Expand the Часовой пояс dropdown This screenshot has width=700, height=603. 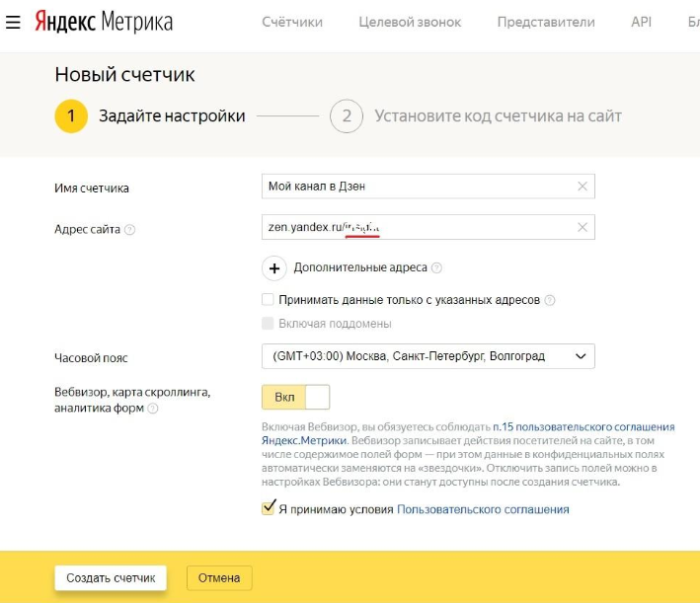(x=428, y=356)
